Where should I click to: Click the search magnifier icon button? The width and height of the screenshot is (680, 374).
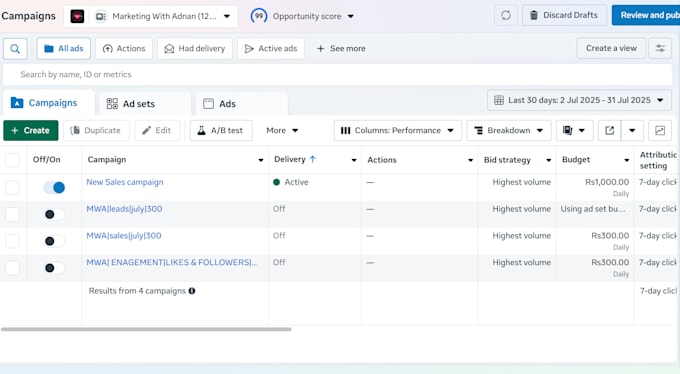click(x=15, y=49)
